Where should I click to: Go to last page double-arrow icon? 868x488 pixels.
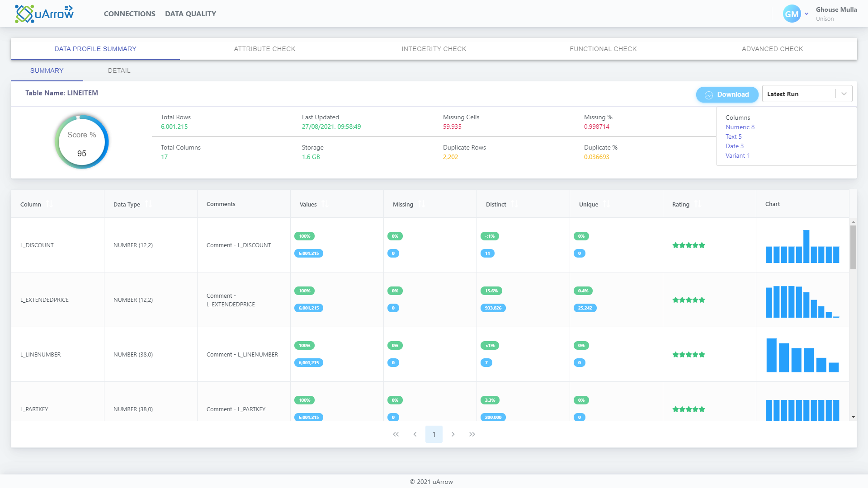(x=472, y=434)
